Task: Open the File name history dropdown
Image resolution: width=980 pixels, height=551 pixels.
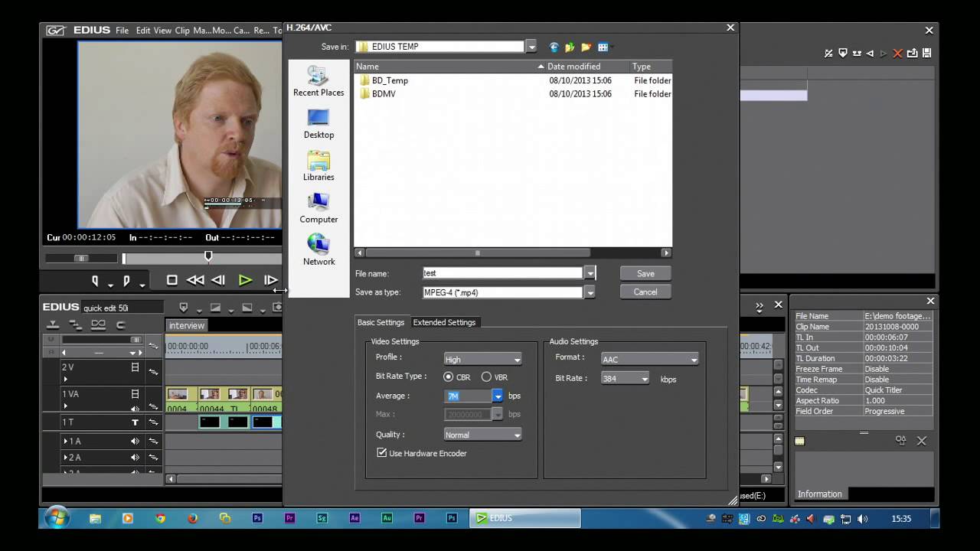Action: point(590,273)
